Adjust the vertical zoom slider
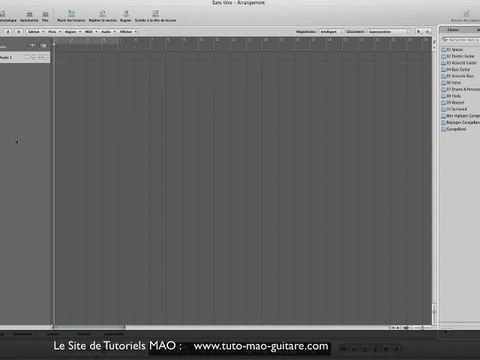This screenshot has width=480, height=360. tap(434, 313)
